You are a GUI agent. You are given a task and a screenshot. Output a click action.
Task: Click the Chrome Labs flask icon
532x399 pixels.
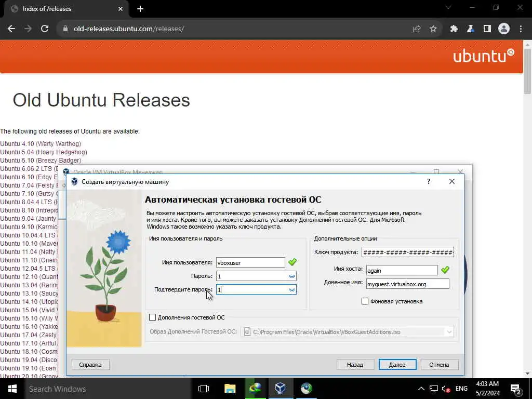[470, 29]
